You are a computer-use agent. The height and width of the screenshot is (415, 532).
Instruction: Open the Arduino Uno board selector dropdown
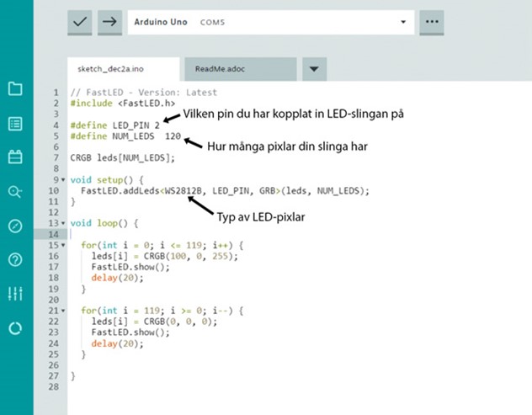click(271, 22)
